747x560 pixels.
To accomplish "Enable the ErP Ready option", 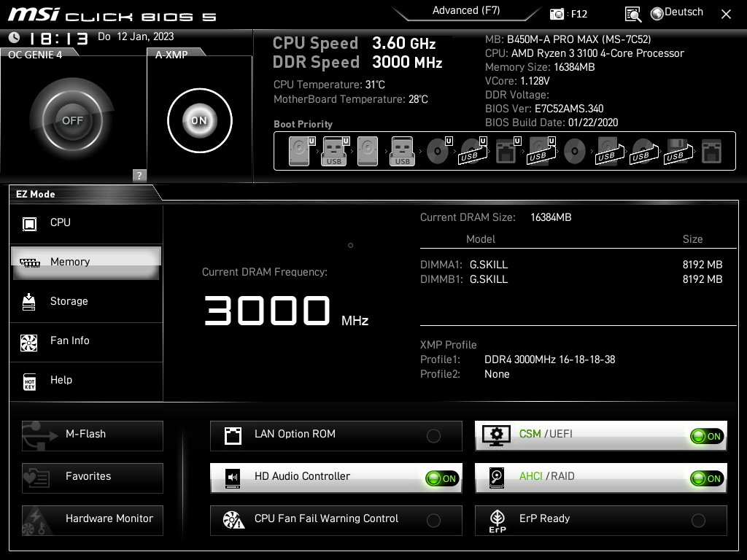I will click(x=698, y=521).
